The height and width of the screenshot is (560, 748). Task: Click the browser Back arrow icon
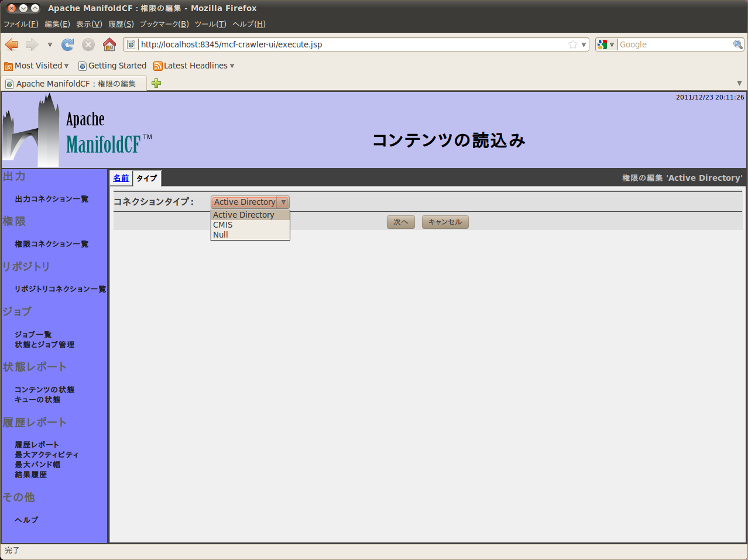(x=11, y=44)
